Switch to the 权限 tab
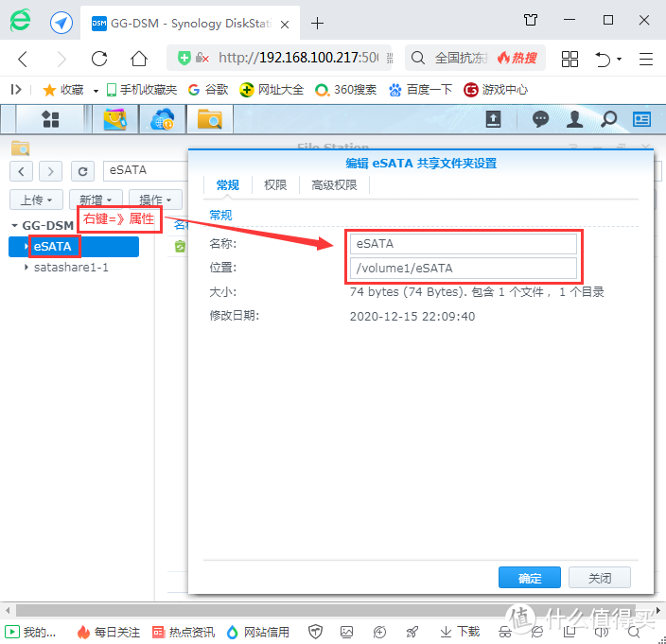666x644 pixels. coord(275,185)
